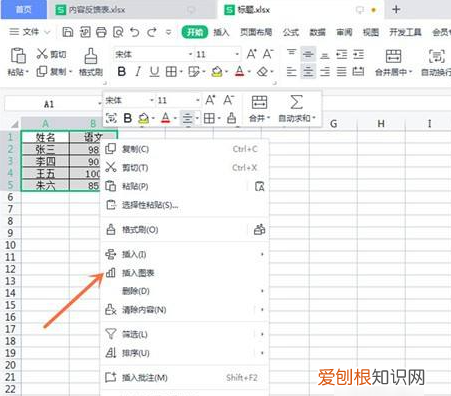Click the column H header
Image resolution: width=451 pixels, height=396 pixels.
(381, 124)
